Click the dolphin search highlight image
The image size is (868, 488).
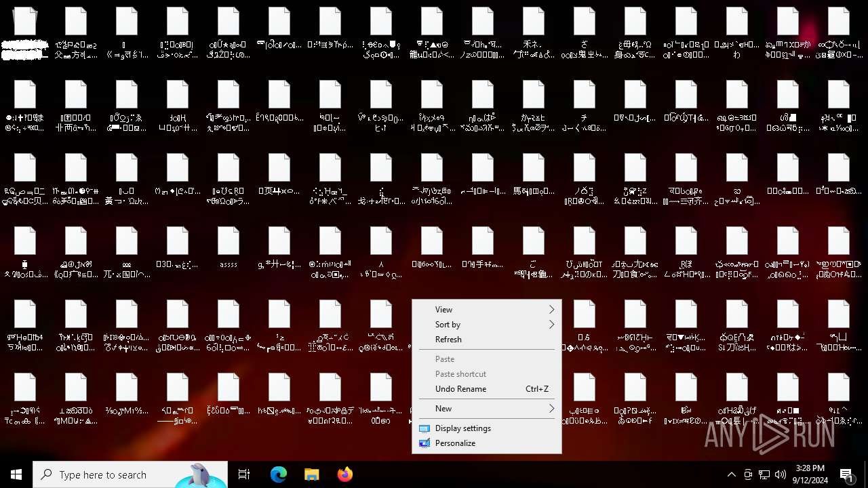[200, 475]
